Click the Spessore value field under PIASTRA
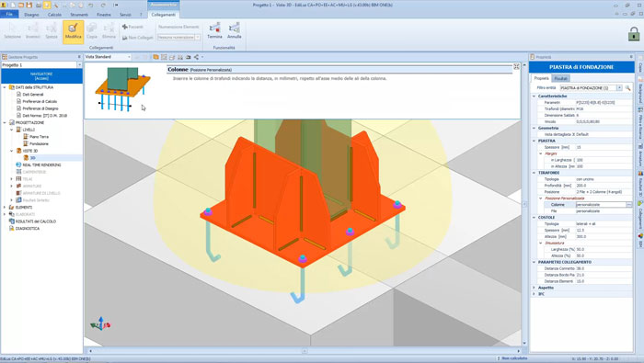 (604, 147)
